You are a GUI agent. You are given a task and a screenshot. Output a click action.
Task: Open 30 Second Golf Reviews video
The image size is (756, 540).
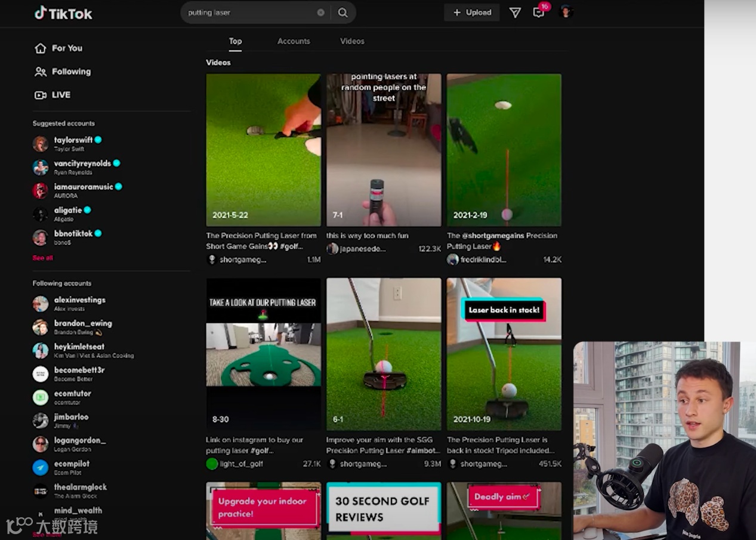(x=384, y=511)
